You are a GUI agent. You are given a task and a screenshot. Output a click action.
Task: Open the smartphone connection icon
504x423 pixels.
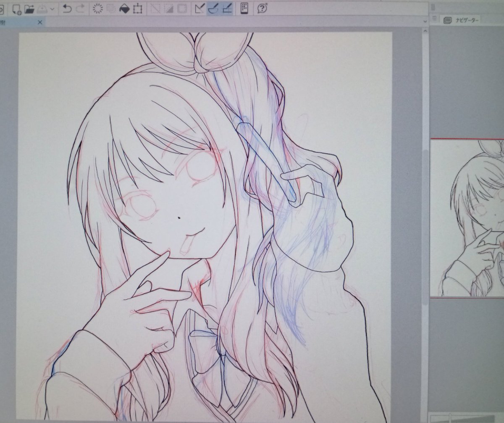(244, 8)
